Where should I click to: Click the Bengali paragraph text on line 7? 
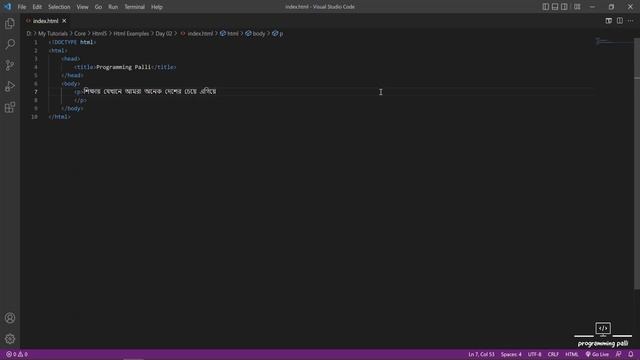click(150, 91)
